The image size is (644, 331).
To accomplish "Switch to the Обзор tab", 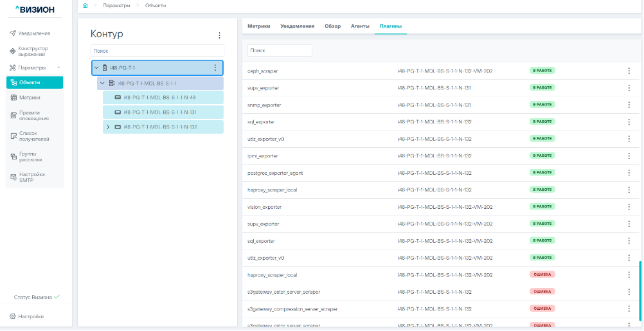I will click(333, 26).
